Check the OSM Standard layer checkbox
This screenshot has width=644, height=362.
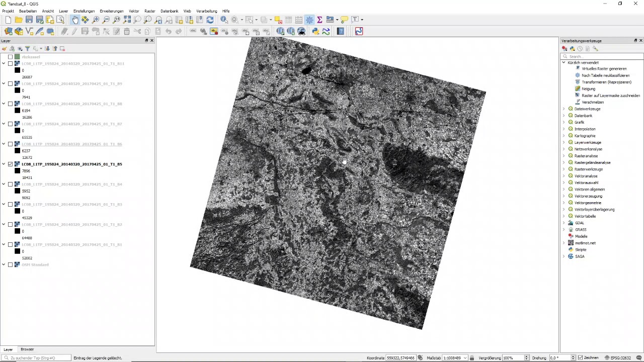tap(10, 264)
